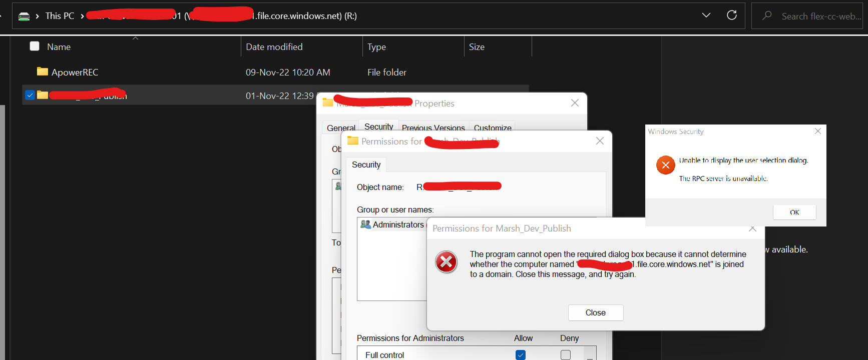Uncheck the selected redacted folder checkbox
Viewport: 868px width, 360px height.
coord(30,95)
